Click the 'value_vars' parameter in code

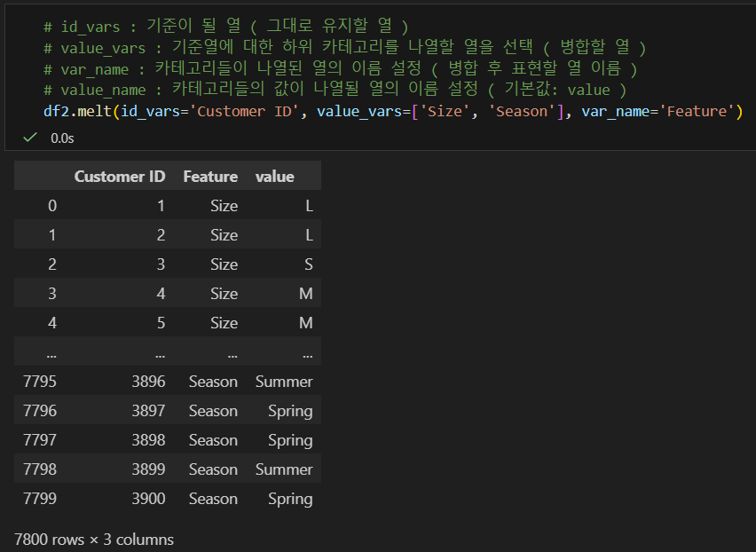click(359, 111)
